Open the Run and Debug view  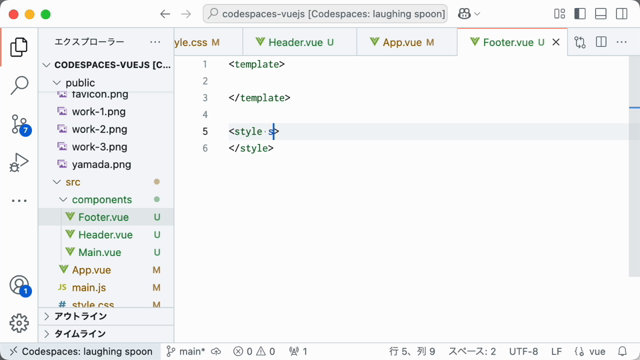pyautogui.click(x=19, y=162)
